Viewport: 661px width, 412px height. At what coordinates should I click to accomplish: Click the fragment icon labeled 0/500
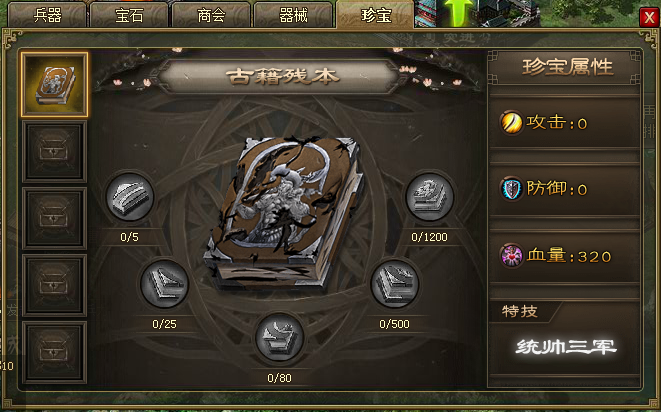[395, 284]
